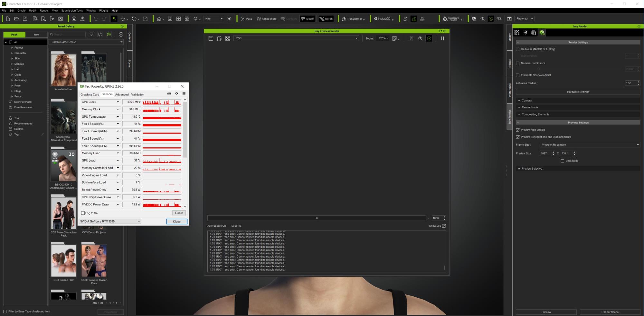Pause the Iray preview render
Screen dimensions: 644x316
point(442,38)
